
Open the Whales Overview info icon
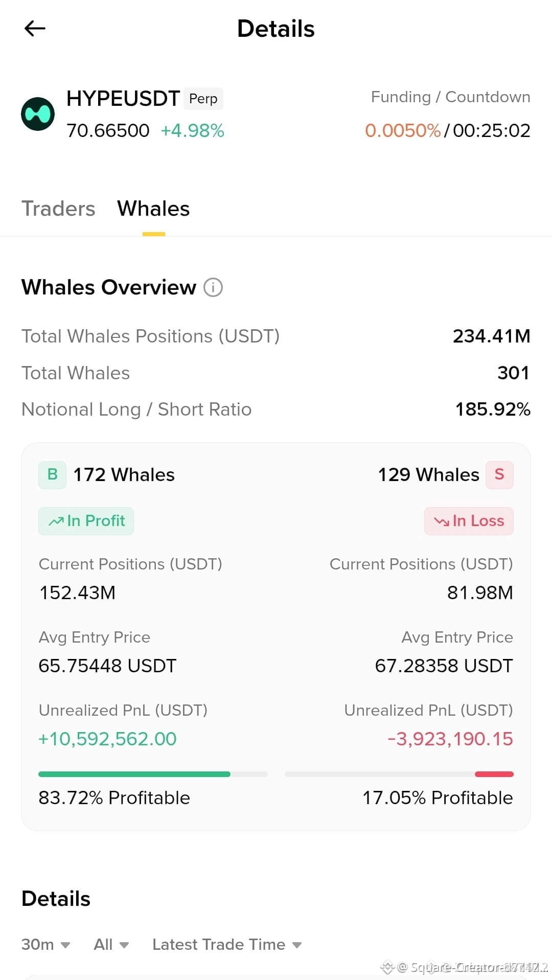point(213,287)
